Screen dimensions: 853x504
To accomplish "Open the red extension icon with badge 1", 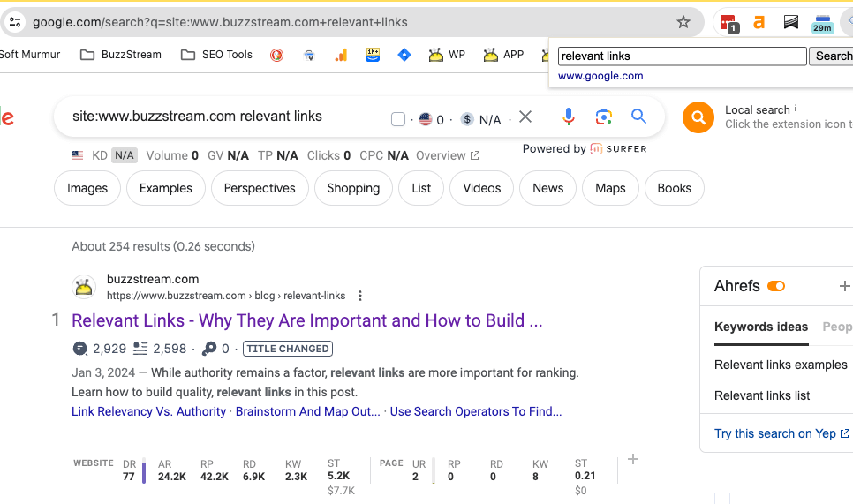I will 728,23.
